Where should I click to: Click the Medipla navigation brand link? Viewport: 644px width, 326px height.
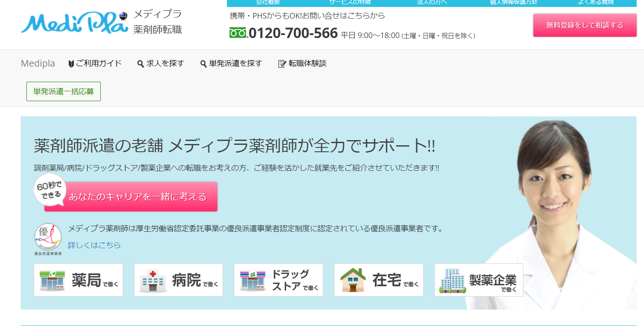coord(38,64)
